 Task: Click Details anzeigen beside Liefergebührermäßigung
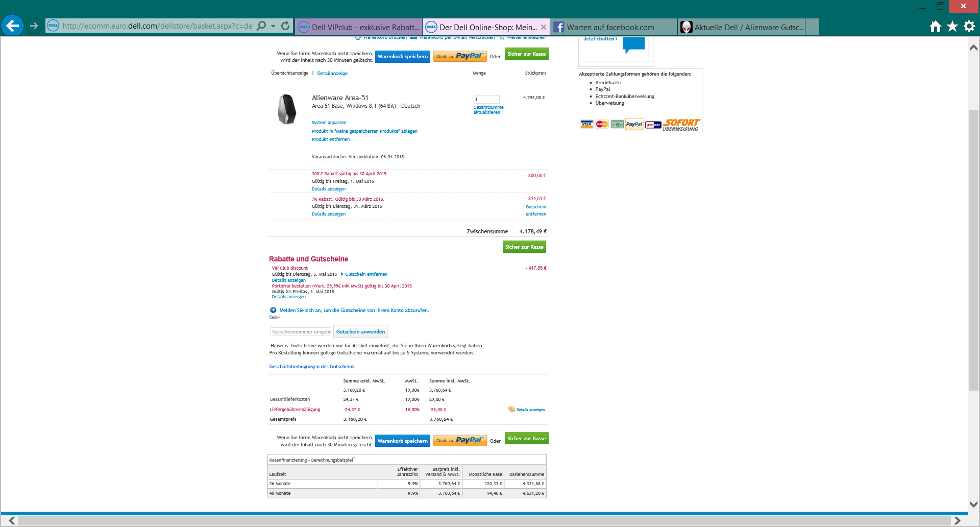pyautogui.click(x=530, y=410)
